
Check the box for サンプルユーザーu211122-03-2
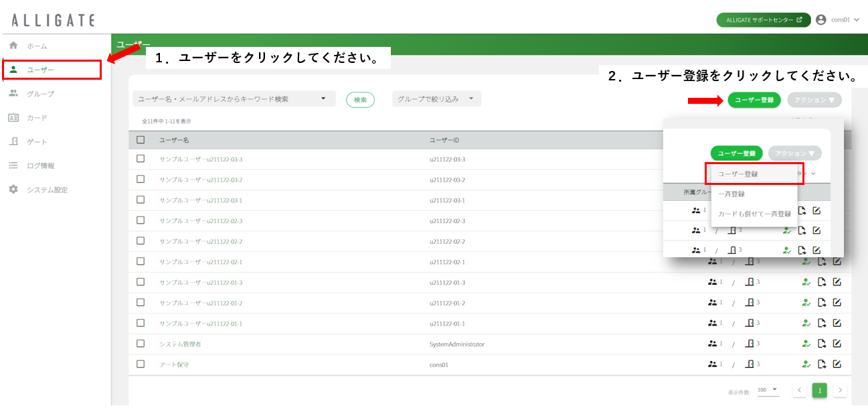tap(141, 179)
